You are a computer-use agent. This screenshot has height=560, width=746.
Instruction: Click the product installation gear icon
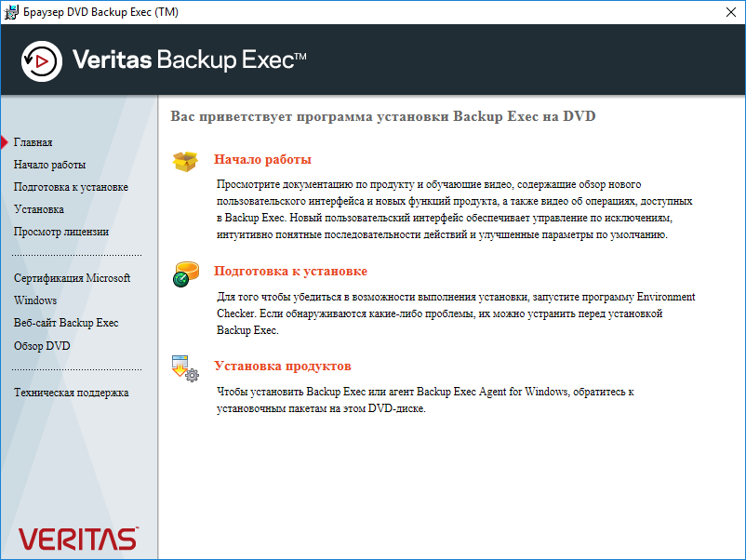[185, 368]
